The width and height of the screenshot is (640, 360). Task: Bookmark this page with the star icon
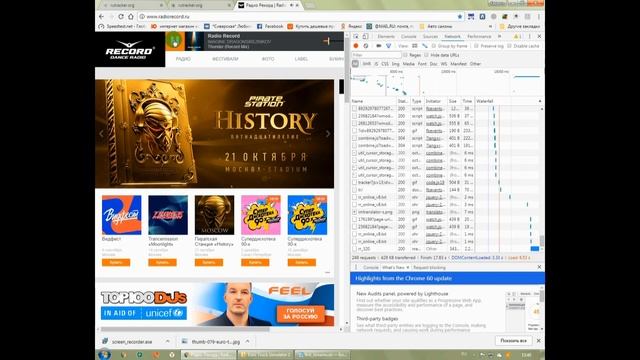[460, 17]
